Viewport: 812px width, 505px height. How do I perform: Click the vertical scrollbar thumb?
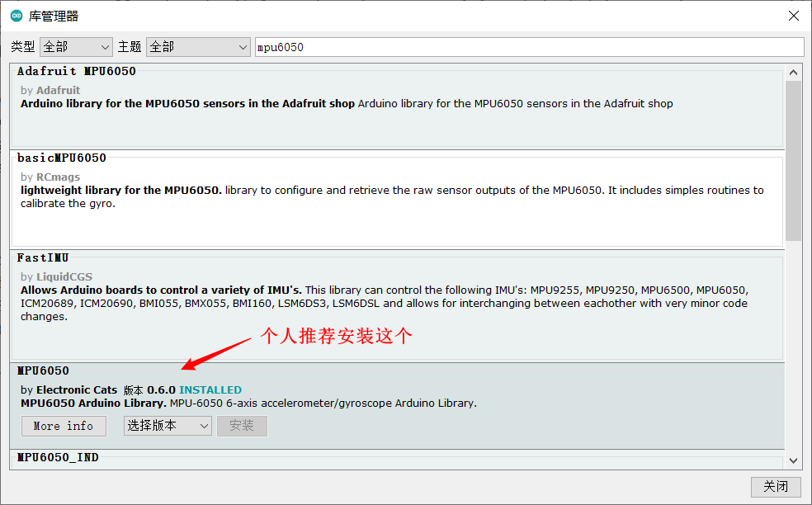793,161
